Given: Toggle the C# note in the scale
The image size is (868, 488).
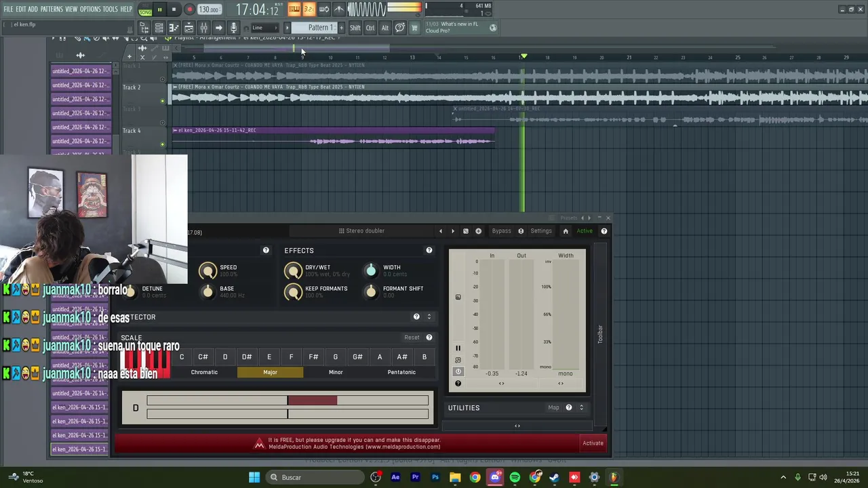Looking at the screenshot, I should click(203, 357).
